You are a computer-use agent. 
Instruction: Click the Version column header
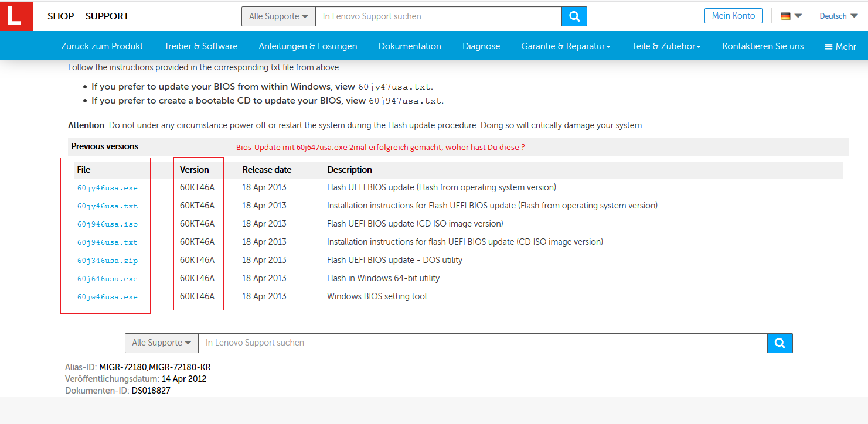195,170
